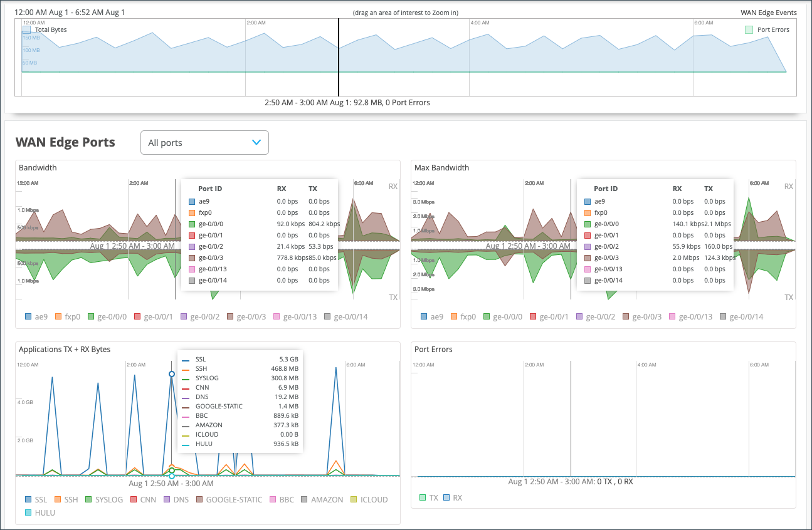Toggle SSL series in Applications legend
The height and width of the screenshot is (530, 812).
coord(36,500)
